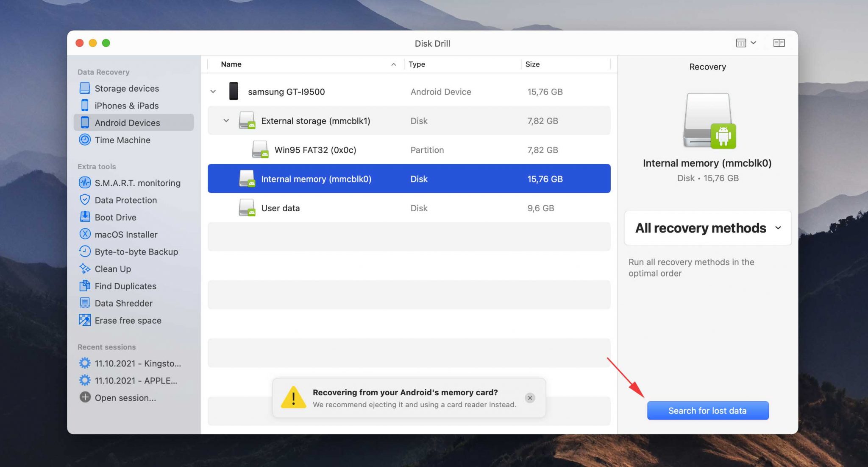
Task: Click Internal memory (mmcblk0) title in Recovery panel
Action: click(707, 163)
